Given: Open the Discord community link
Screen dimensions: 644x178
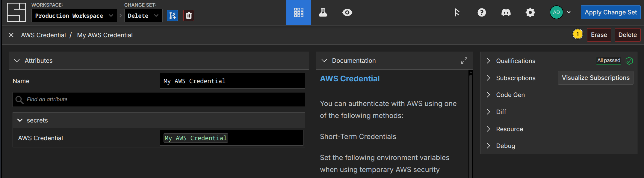Looking at the screenshot, I should [506, 13].
